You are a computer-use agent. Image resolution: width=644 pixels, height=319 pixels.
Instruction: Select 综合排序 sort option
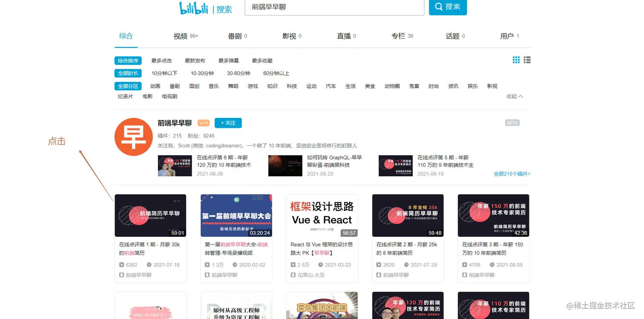click(128, 61)
